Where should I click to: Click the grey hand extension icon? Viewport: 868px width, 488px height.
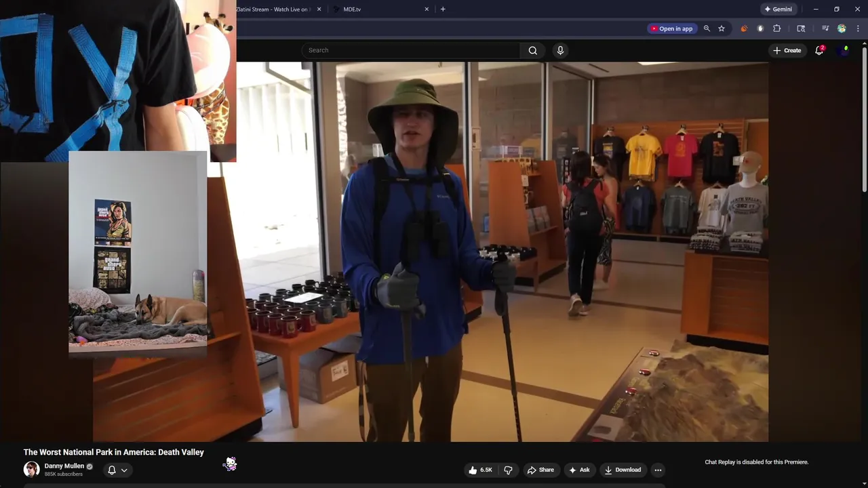click(760, 28)
